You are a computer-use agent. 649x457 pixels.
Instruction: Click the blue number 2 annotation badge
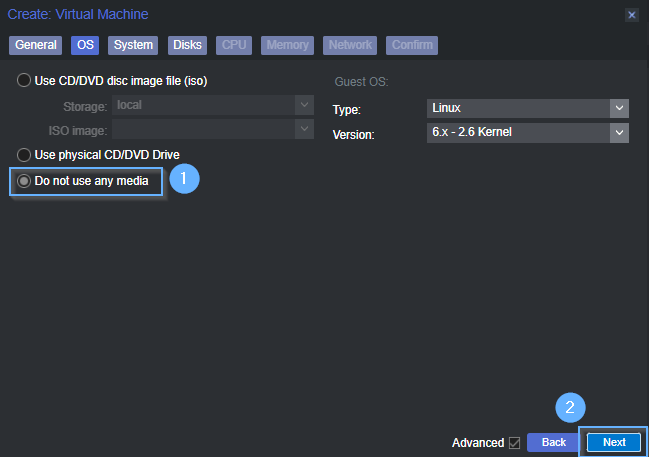tap(570, 407)
